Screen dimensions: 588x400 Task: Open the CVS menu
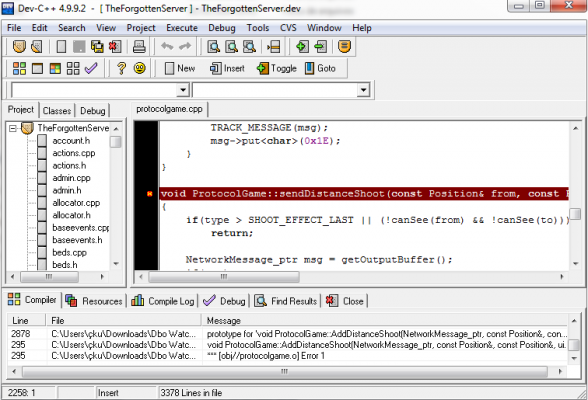[x=288, y=28]
